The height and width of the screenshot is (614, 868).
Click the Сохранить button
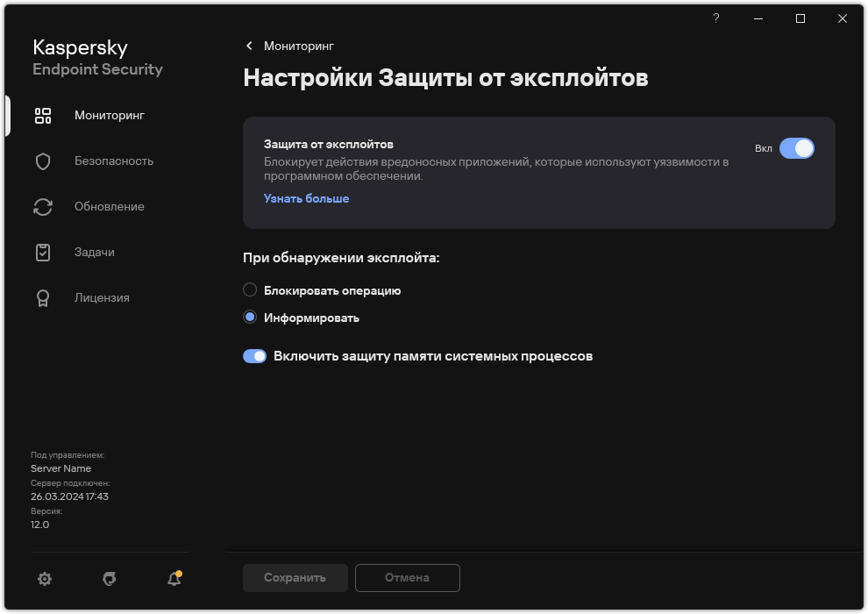pyautogui.click(x=295, y=578)
